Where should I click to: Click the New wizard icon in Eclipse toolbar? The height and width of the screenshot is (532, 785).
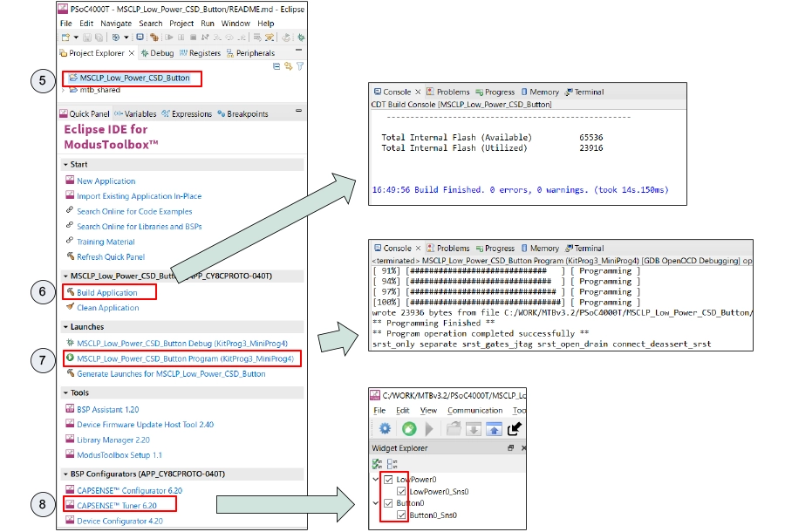(x=65, y=38)
